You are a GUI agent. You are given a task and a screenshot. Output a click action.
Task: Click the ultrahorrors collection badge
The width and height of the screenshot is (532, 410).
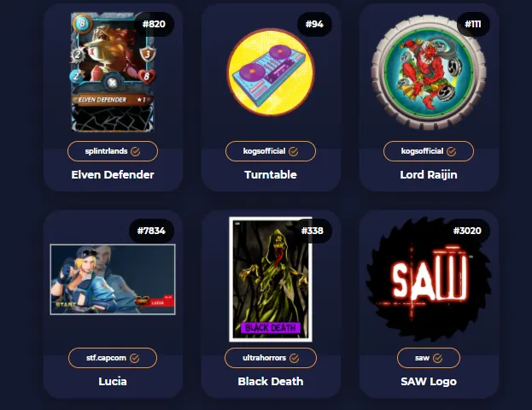point(271,358)
